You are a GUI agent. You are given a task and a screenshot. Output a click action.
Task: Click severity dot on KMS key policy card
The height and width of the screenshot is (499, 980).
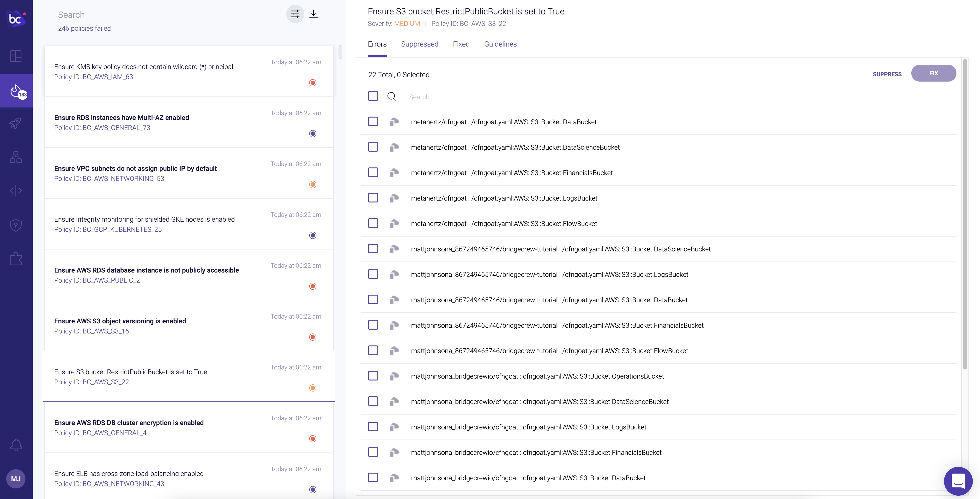click(x=313, y=83)
